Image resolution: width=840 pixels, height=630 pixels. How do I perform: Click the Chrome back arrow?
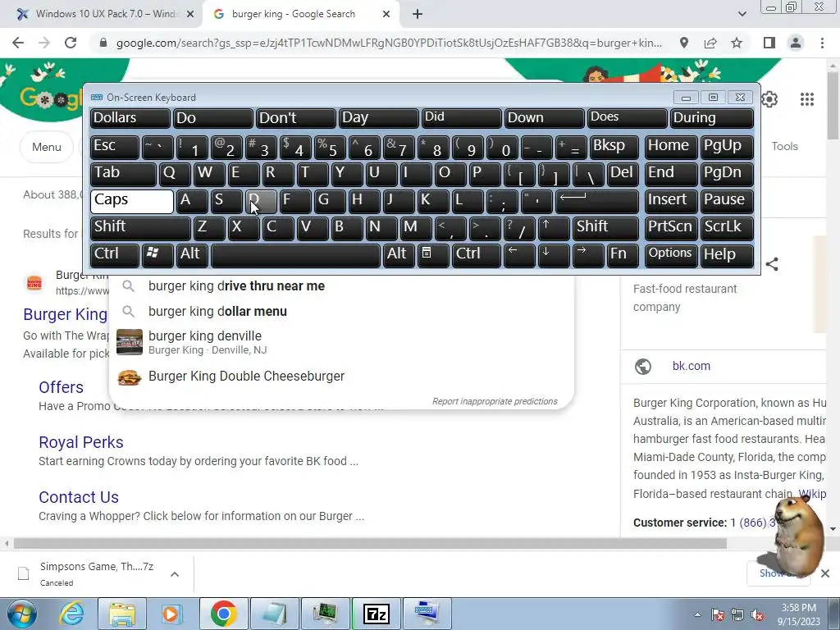click(18, 43)
